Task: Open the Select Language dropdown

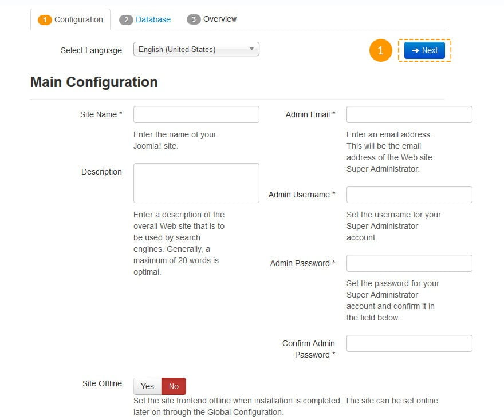Action: (x=196, y=49)
